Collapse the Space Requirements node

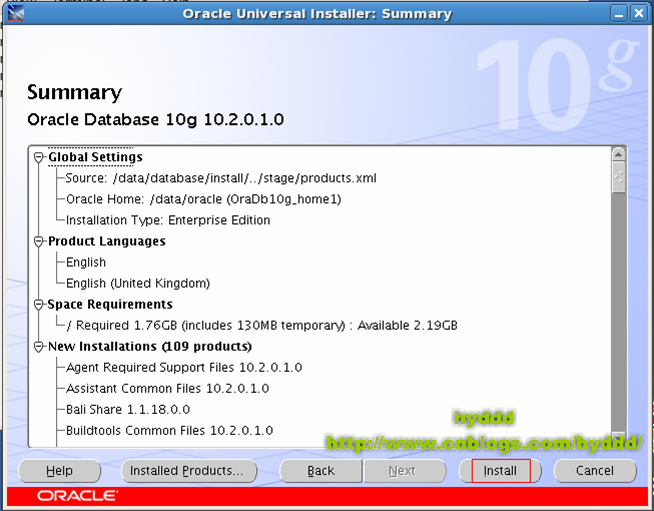point(38,305)
